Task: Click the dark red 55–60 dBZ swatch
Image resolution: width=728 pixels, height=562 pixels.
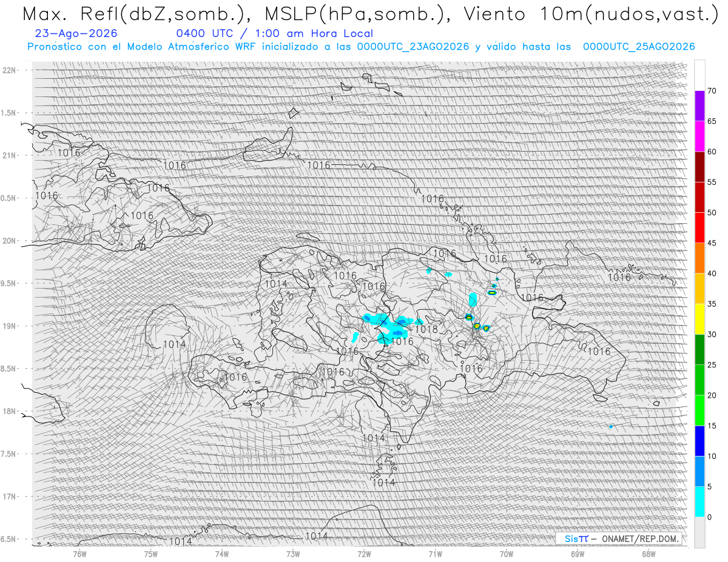Action: (699, 167)
